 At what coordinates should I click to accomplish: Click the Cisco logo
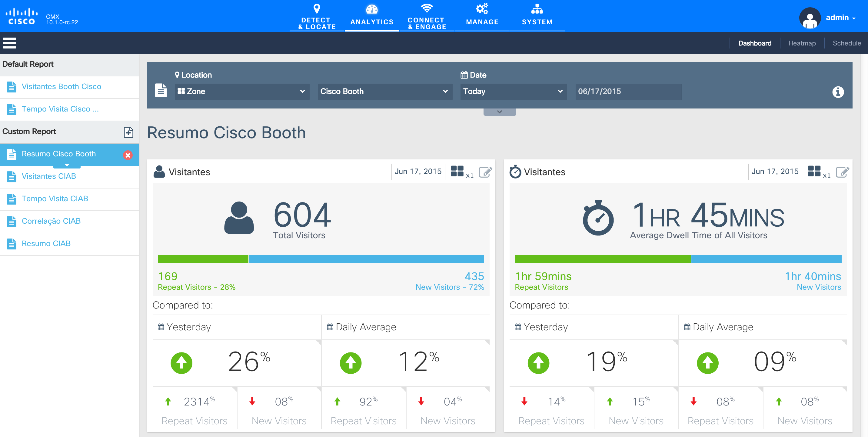tap(22, 16)
